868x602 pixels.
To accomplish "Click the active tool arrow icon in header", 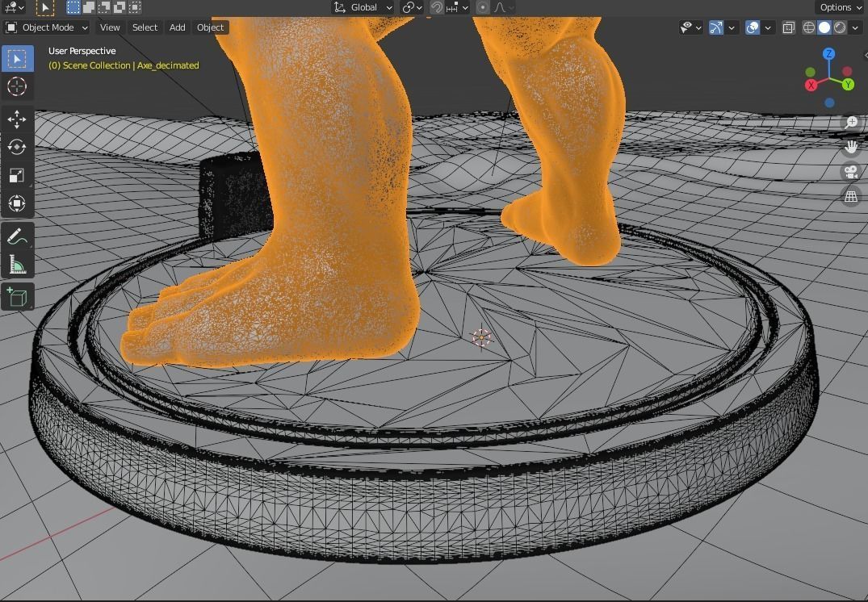I will (45, 7).
